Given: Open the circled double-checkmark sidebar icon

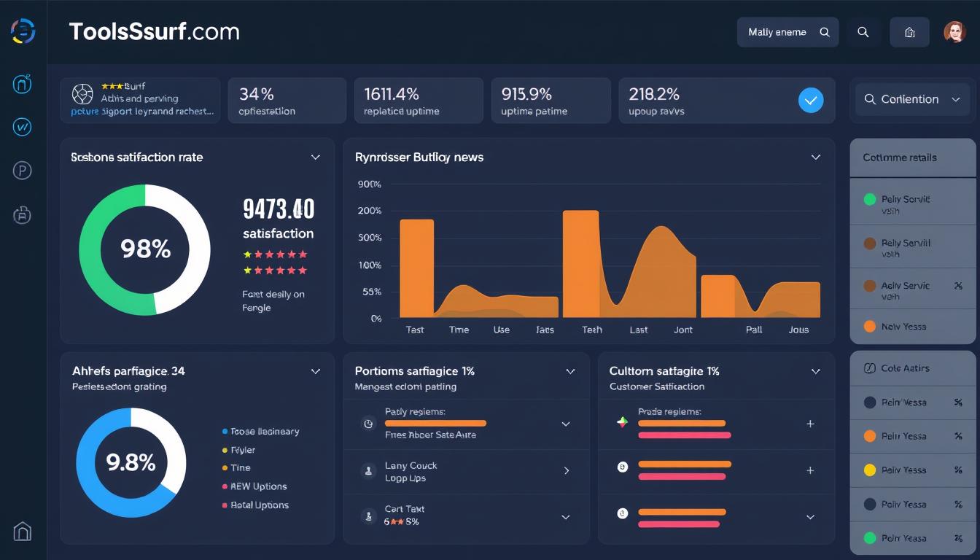Looking at the screenshot, I should 23,128.
